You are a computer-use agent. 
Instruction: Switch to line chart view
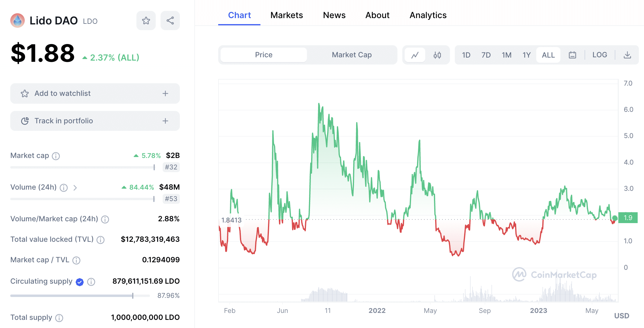415,55
